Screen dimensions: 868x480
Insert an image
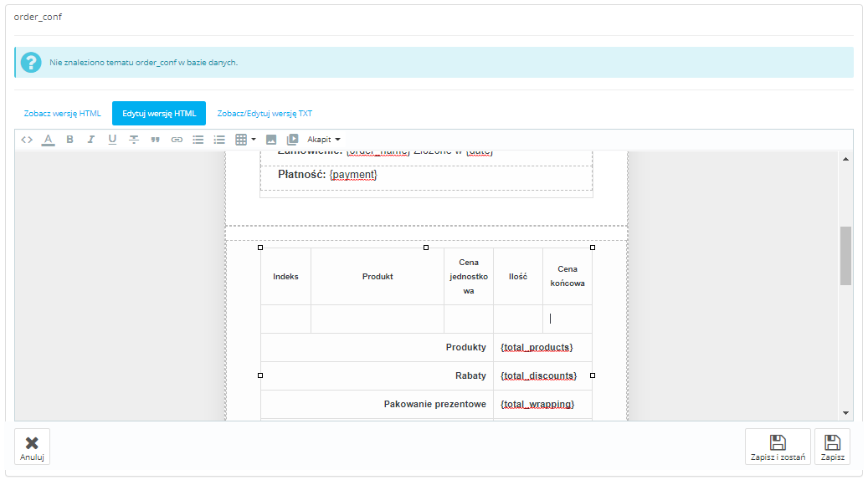point(271,140)
